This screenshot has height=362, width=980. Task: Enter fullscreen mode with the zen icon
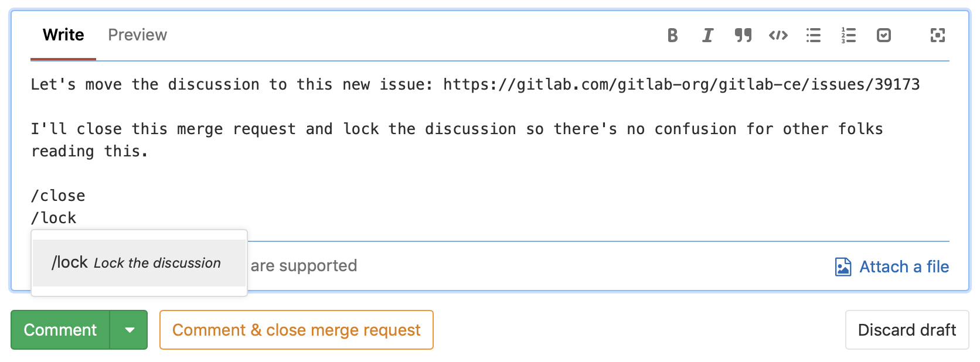938,35
